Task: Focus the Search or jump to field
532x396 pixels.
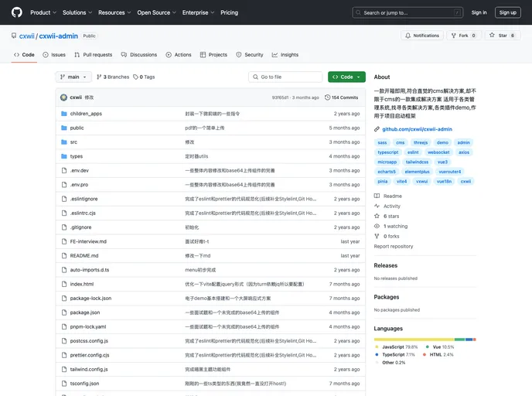Action: [408, 12]
